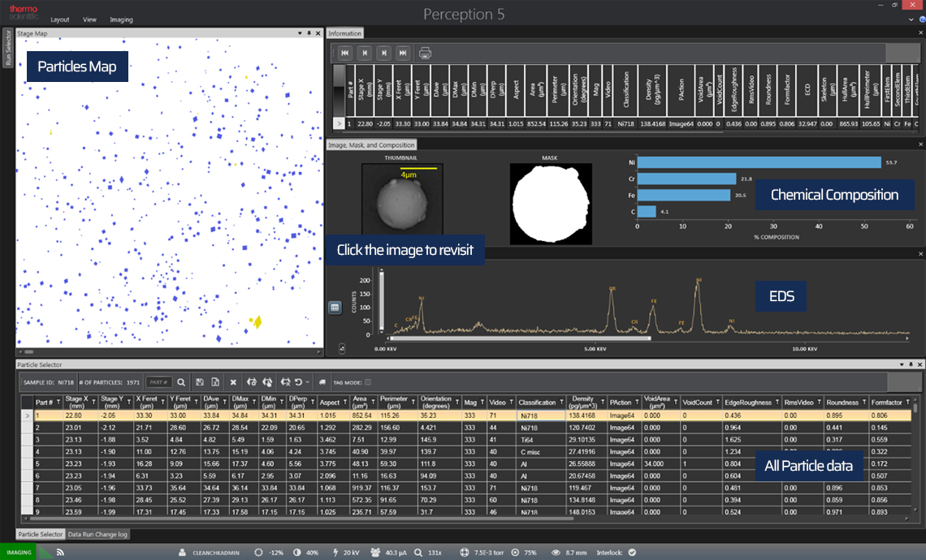Filter the Part # column

tap(58, 402)
